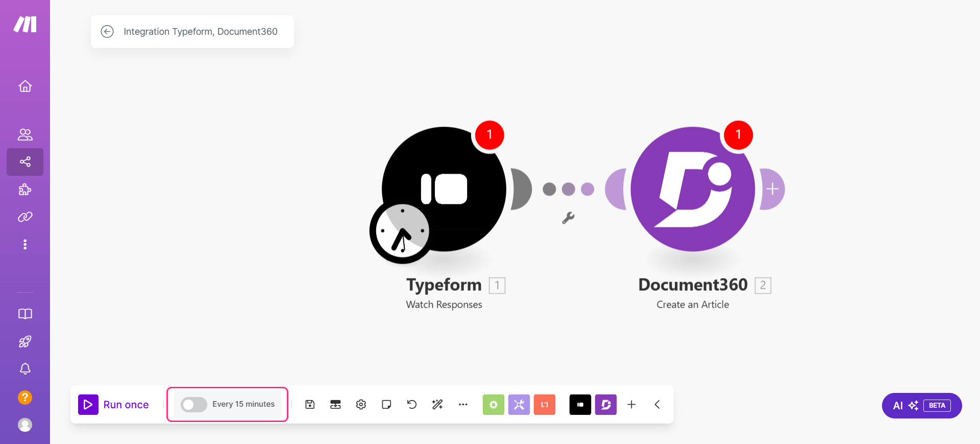Click the Make logo in the sidebar
This screenshot has height=444, width=980.
click(x=25, y=24)
